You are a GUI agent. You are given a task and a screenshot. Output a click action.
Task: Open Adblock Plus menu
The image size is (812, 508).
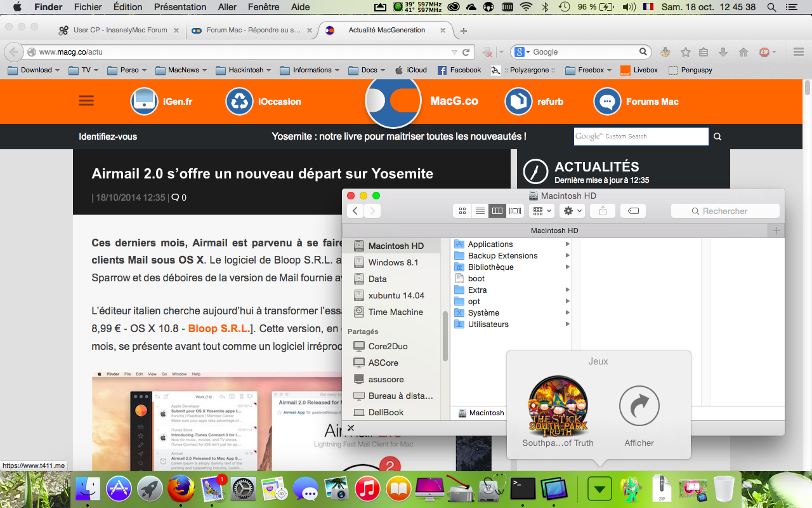pyautogui.click(x=768, y=52)
